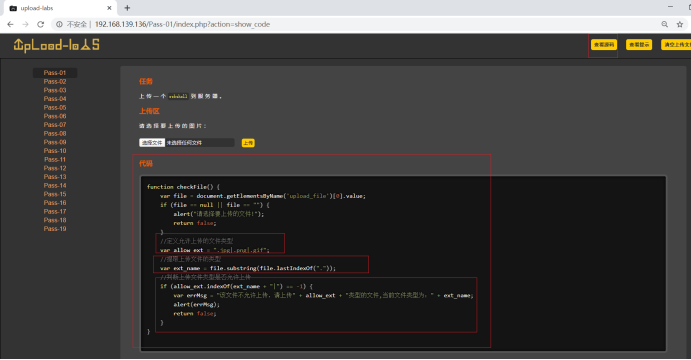The image size is (691, 360).
Task: Click the 'if (file == null' code line
Action: (x=215, y=205)
